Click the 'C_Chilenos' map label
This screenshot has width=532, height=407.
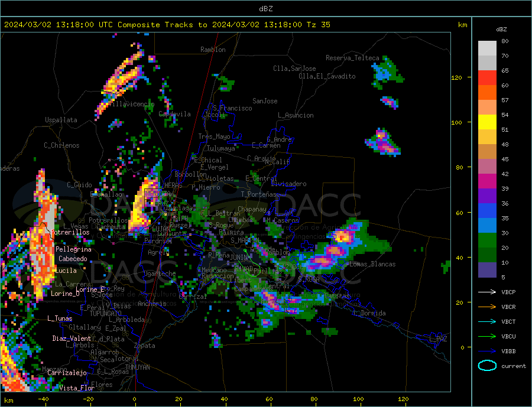tap(61, 145)
